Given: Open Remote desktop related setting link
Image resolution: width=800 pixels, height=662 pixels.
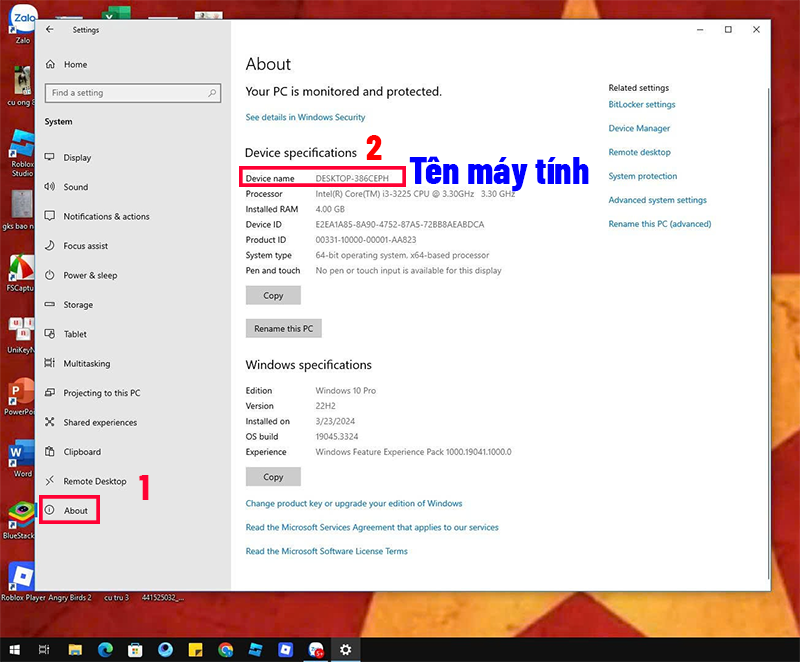Looking at the screenshot, I should (x=639, y=152).
